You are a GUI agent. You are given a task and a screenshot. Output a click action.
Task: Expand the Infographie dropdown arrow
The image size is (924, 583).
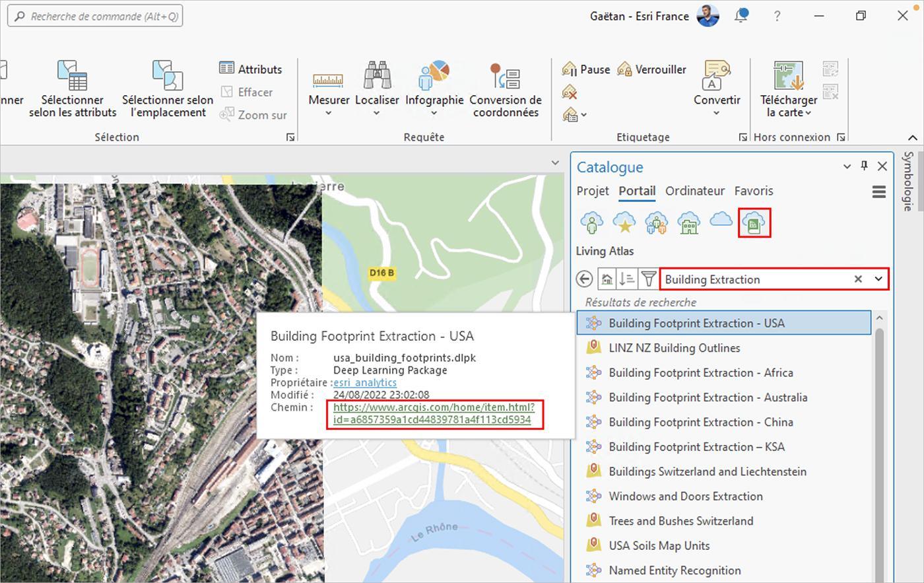pyautogui.click(x=434, y=113)
